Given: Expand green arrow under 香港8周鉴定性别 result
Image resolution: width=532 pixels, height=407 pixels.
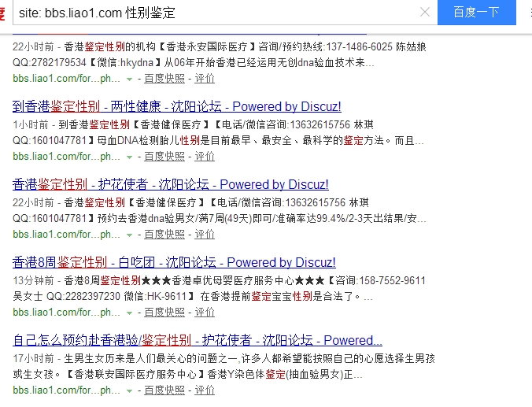Looking at the screenshot, I should pos(129,313).
